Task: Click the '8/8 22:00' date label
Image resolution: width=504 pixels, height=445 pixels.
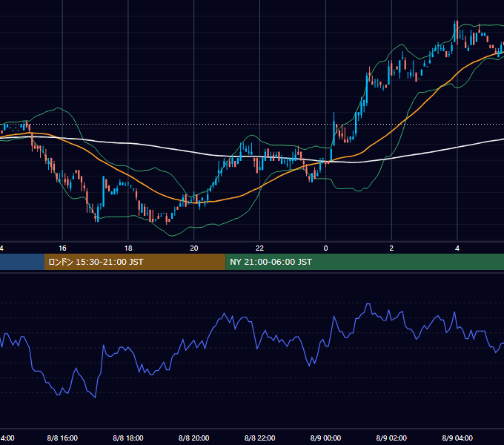Action: [x=259, y=438]
